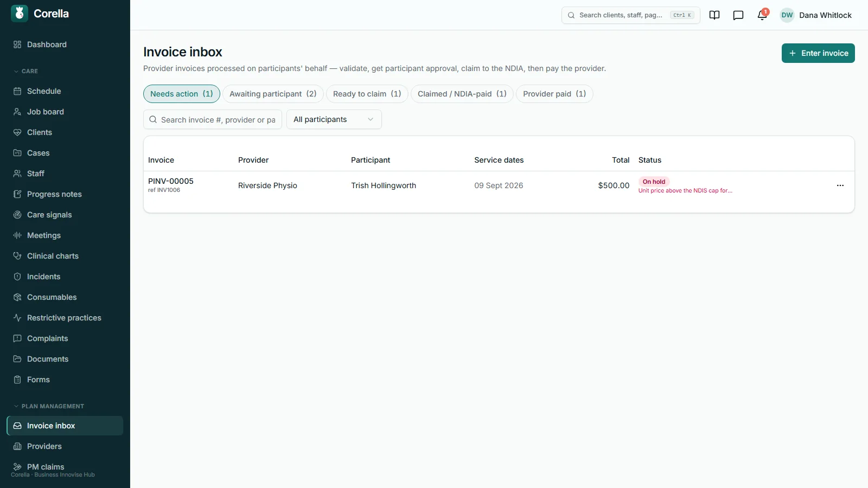
Task: Open Forms in sidebar
Action: coord(65,380)
